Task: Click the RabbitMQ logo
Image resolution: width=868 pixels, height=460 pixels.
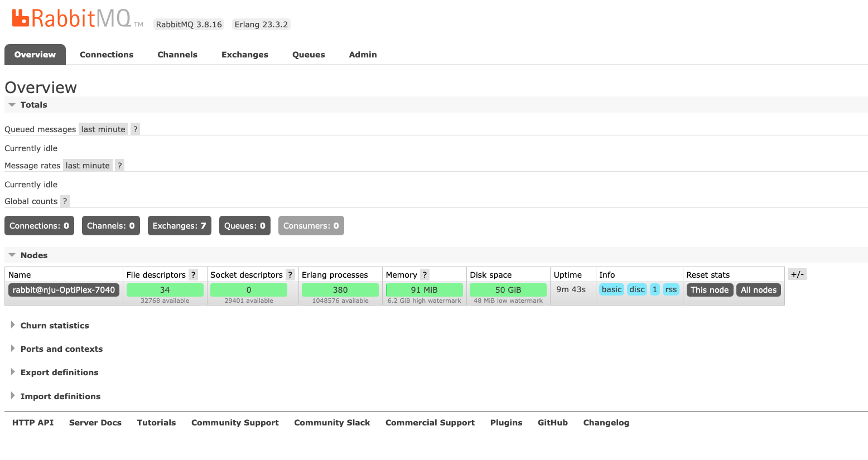Action: tap(78, 18)
